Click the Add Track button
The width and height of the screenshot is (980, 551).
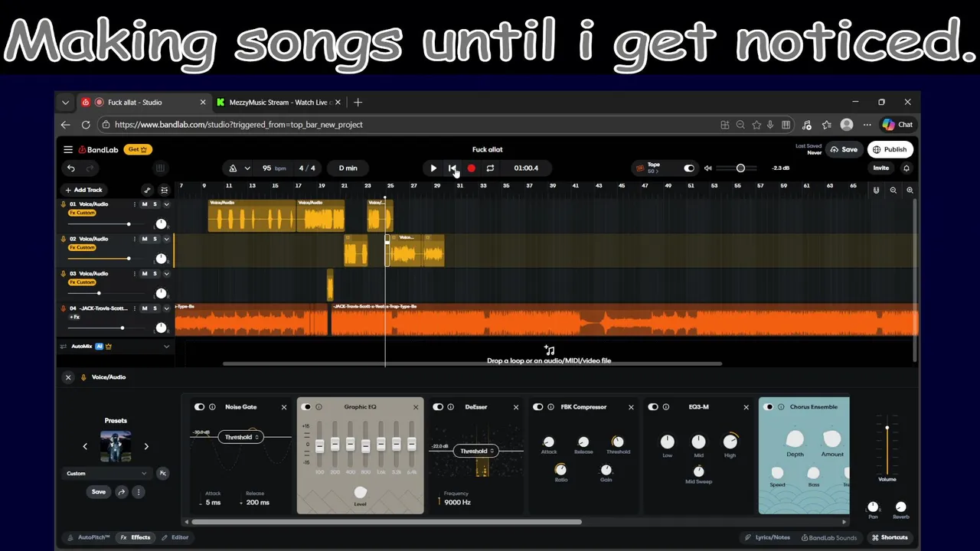83,190
